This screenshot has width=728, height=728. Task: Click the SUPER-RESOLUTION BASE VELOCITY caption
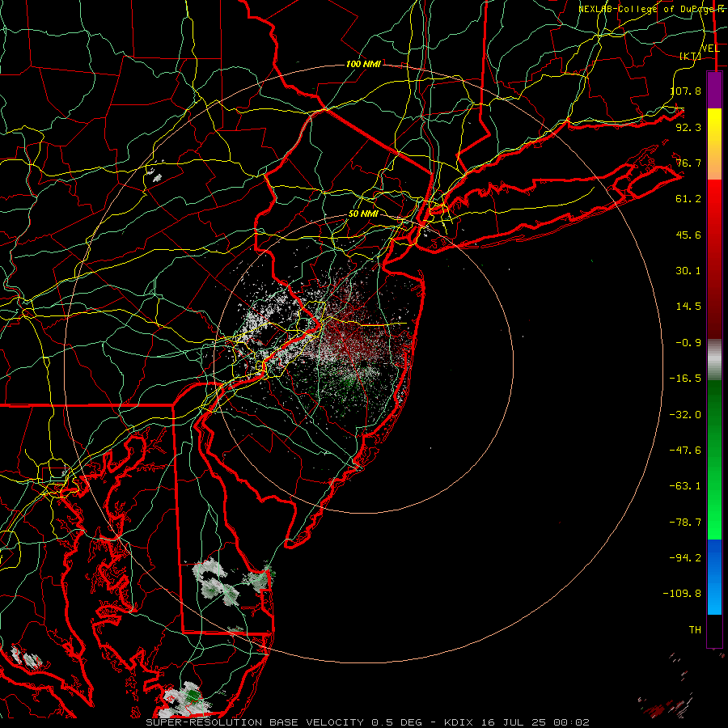pyautogui.click(x=255, y=722)
